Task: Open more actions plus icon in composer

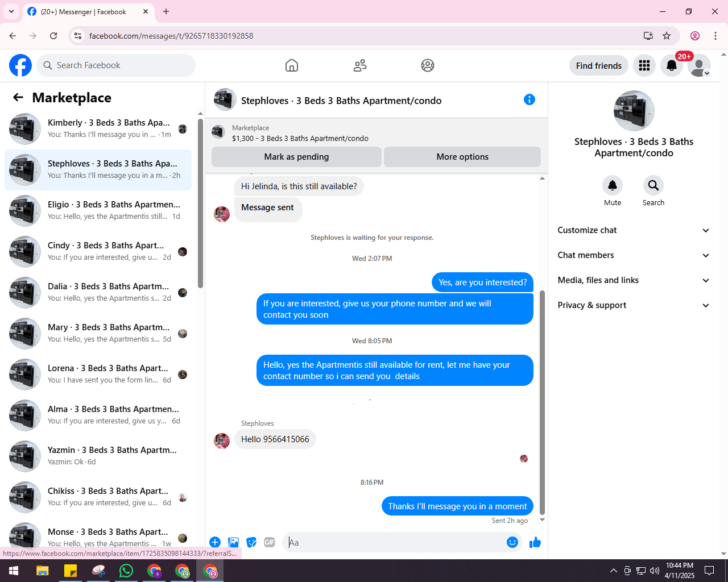Action: coord(215,542)
